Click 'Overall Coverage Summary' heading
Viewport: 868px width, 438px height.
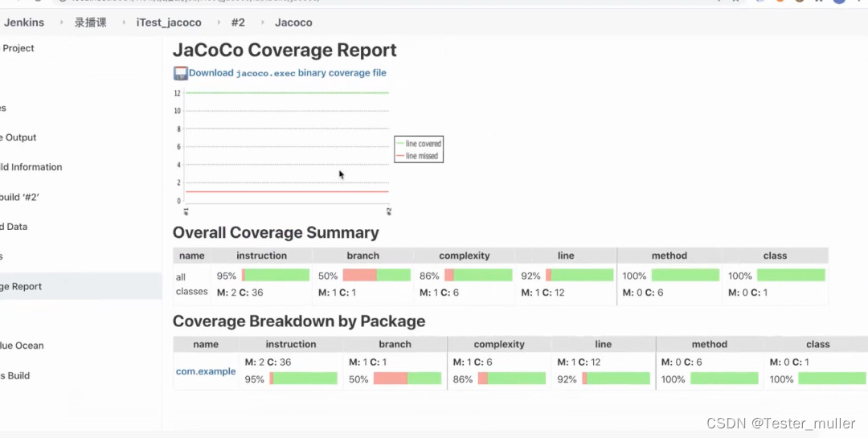[x=276, y=232]
